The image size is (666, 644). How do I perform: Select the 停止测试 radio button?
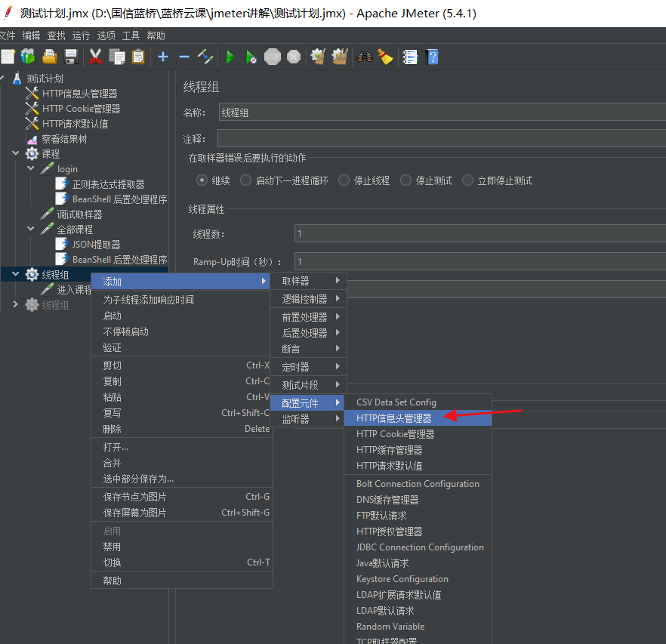pos(405,180)
